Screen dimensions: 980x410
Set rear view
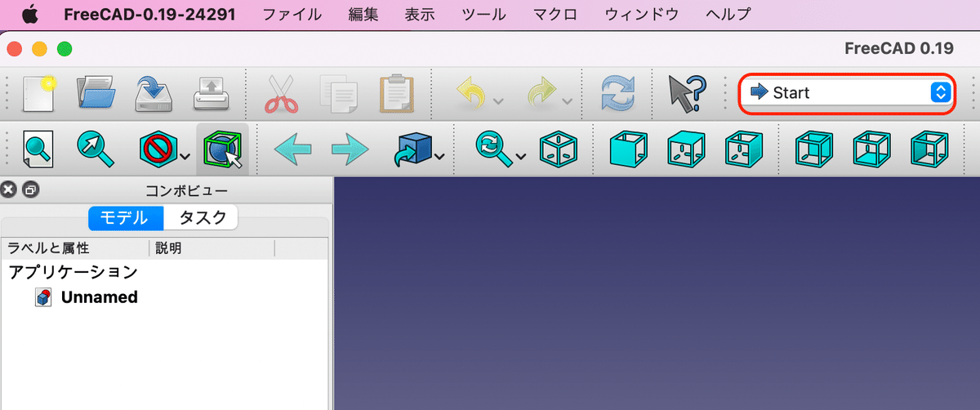(x=813, y=149)
